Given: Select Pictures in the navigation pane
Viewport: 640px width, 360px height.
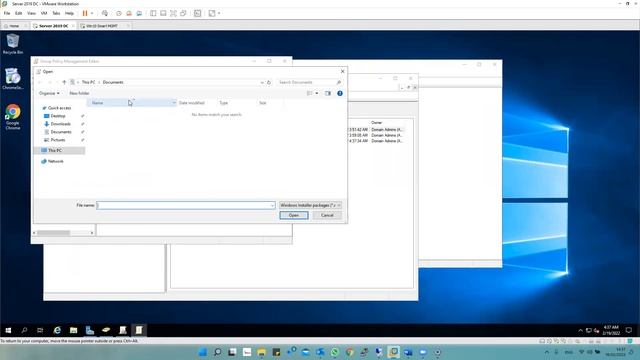Looking at the screenshot, I should (58, 140).
